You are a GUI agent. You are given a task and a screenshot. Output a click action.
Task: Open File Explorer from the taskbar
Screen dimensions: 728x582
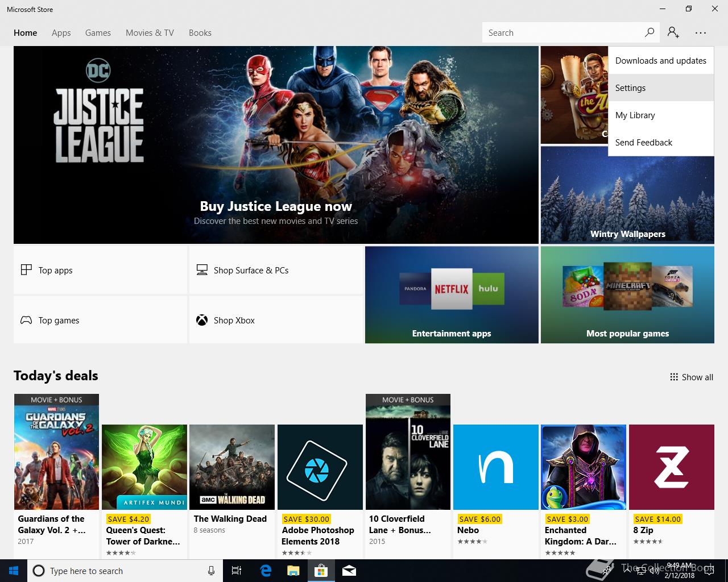pyautogui.click(x=293, y=571)
